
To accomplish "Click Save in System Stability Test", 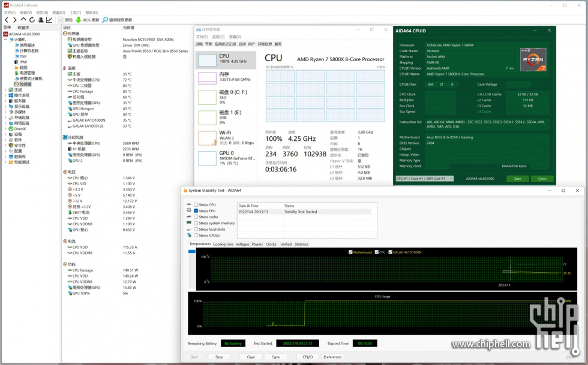I will [276, 357].
